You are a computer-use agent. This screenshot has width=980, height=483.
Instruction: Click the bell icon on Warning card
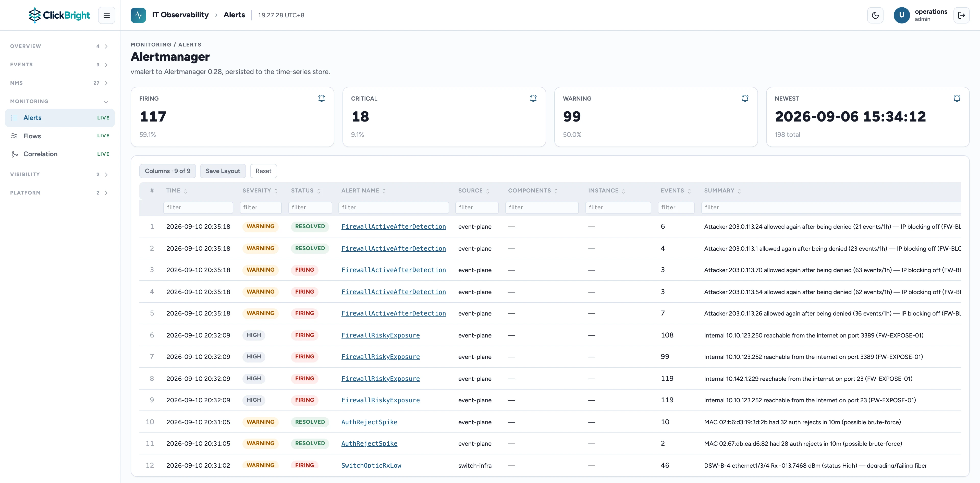tap(745, 98)
